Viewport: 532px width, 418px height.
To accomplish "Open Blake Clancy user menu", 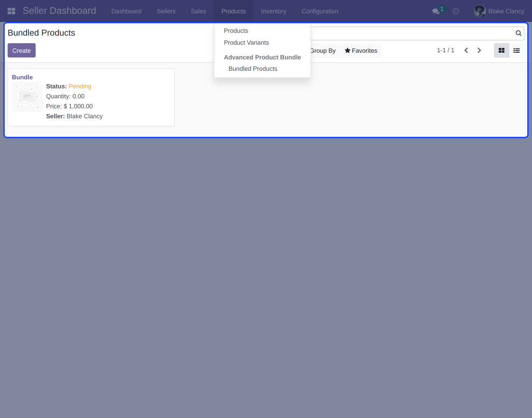I will pos(499,11).
